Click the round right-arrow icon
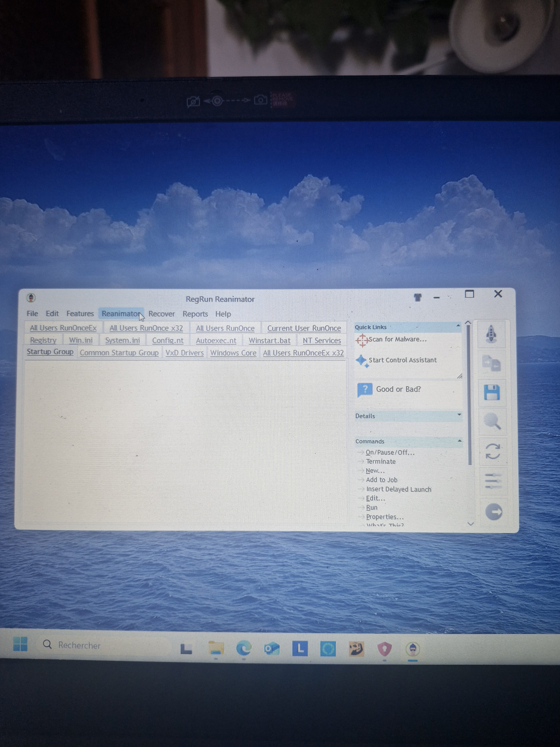Screen dimensions: 560x747 (494, 512)
